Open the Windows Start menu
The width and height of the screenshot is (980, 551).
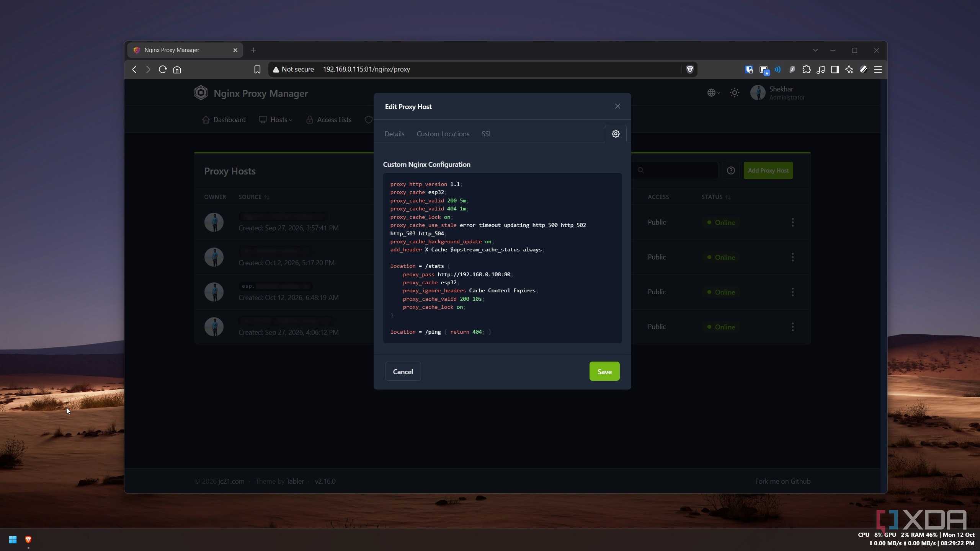pos(13,540)
